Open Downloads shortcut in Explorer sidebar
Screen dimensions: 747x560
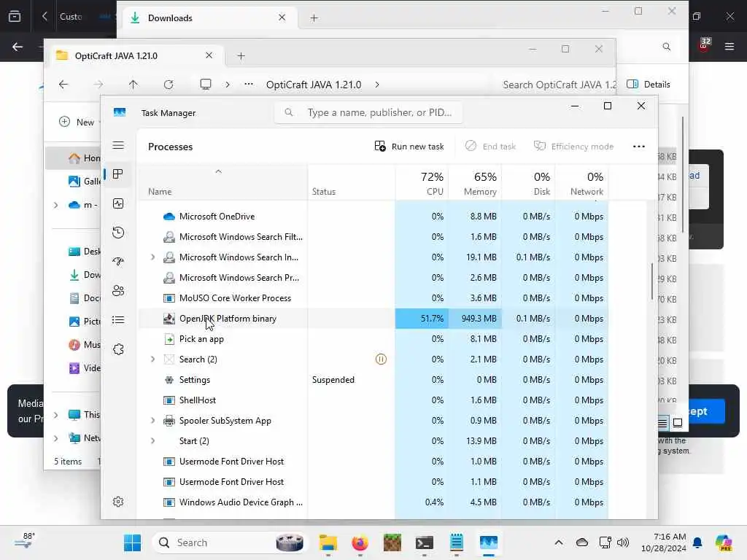pos(84,275)
